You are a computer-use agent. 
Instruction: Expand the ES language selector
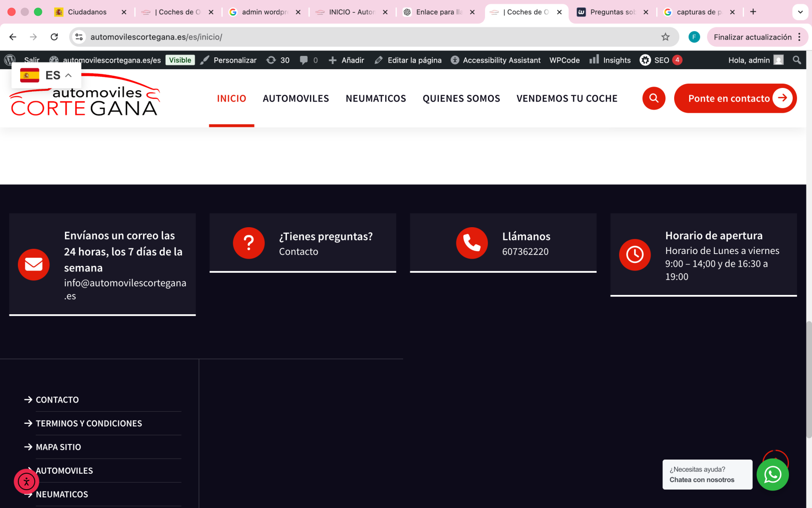46,75
